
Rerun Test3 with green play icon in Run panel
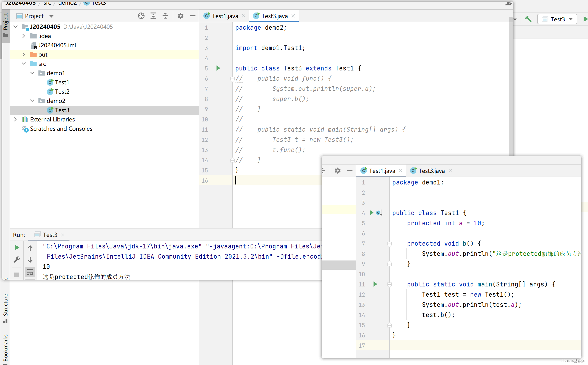click(17, 248)
